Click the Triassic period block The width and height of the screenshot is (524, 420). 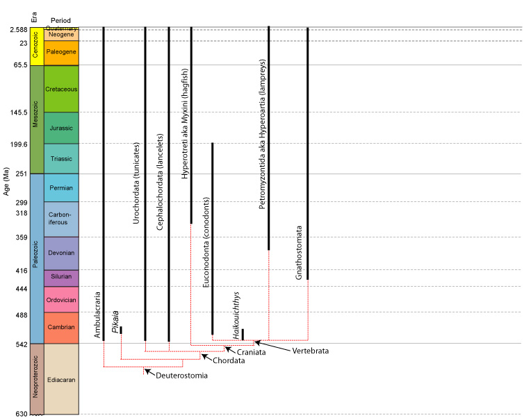tap(61, 158)
